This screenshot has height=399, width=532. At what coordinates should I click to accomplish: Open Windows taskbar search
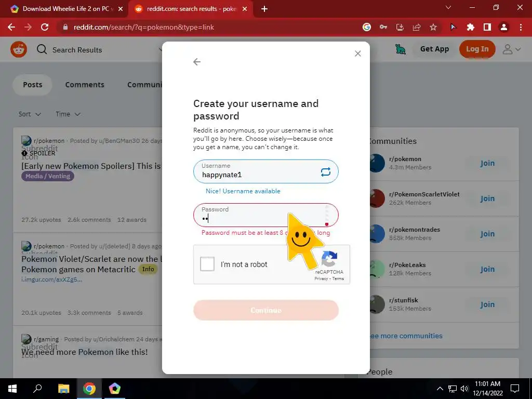coord(37,389)
